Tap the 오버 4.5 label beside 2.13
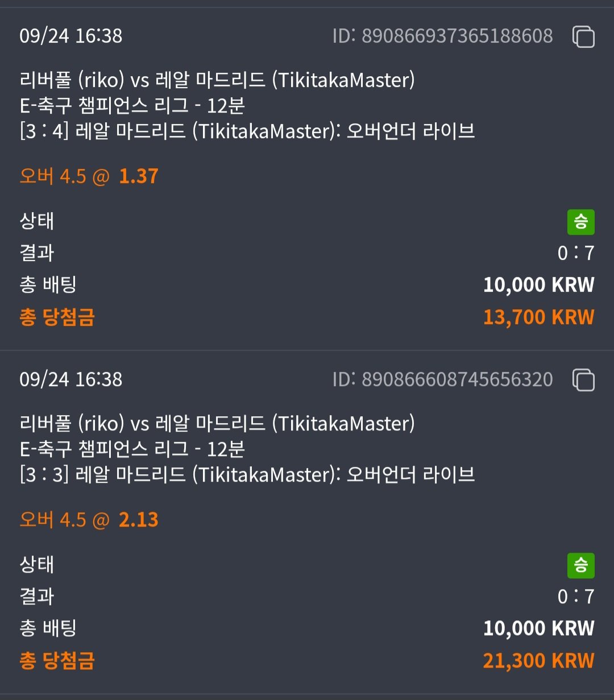This screenshot has width=614, height=700. pyautogui.click(x=53, y=520)
